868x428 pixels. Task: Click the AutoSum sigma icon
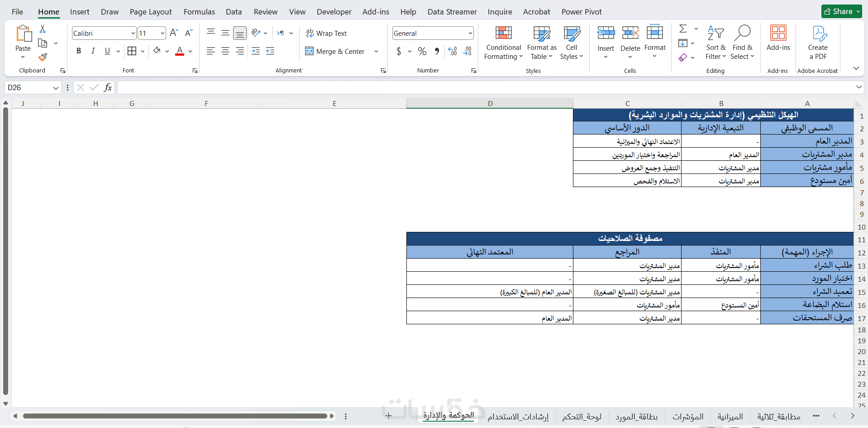pyautogui.click(x=683, y=29)
